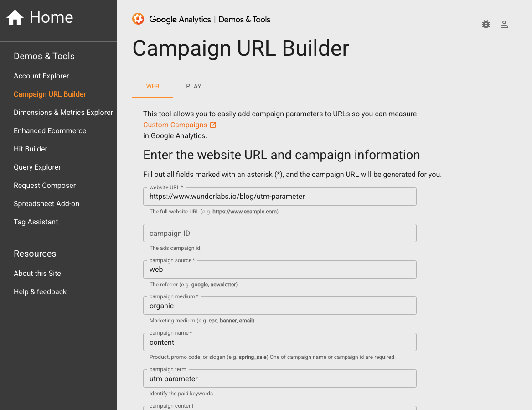
Task: Open Spreadsheet Add-on page
Action: pos(46,204)
